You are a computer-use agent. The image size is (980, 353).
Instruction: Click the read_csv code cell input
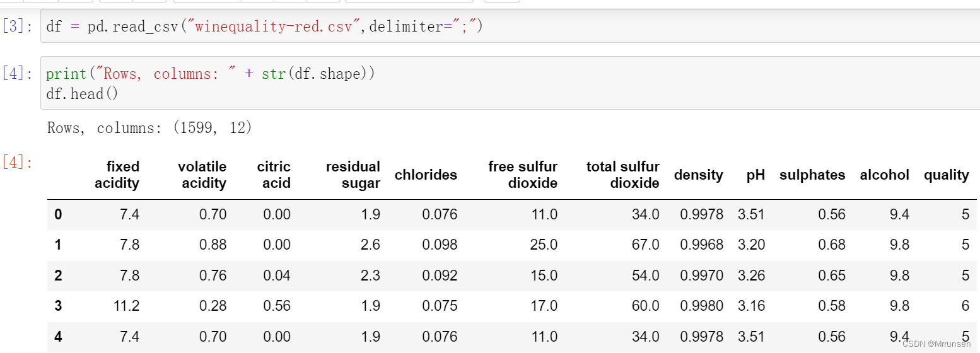[x=510, y=27]
